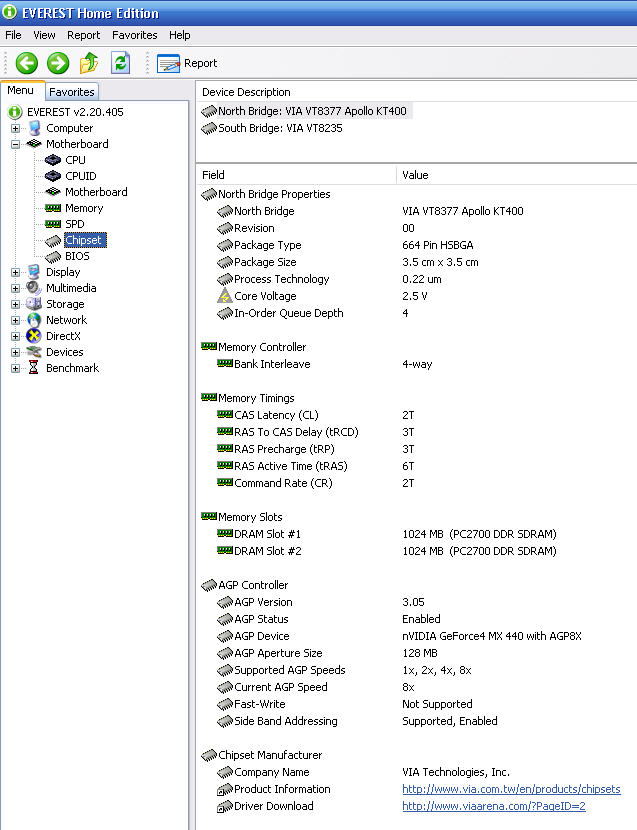The width and height of the screenshot is (637, 830).
Task: Click the North Bridge device chip icon
Action: tap(209, 111)
